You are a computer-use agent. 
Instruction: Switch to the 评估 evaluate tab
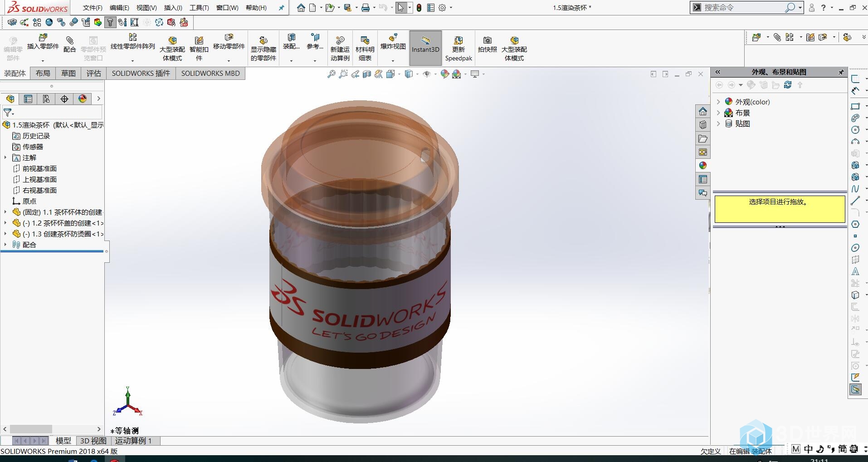point(94,74)
